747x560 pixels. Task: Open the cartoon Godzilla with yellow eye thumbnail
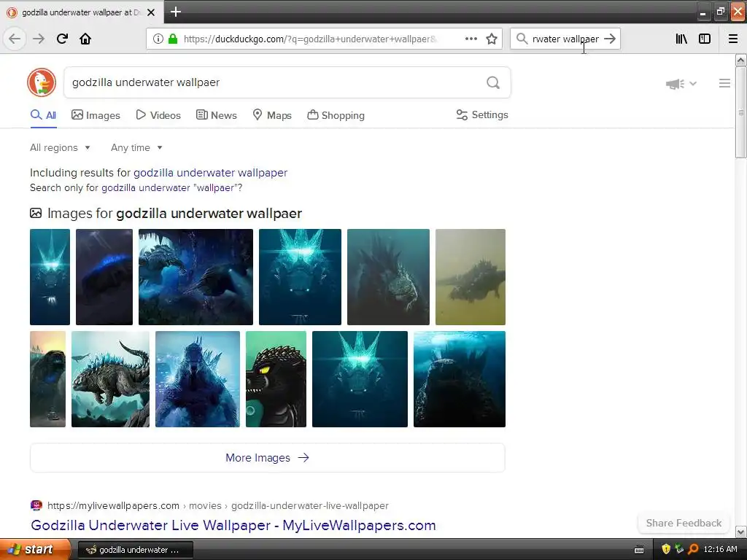point(276,379)
